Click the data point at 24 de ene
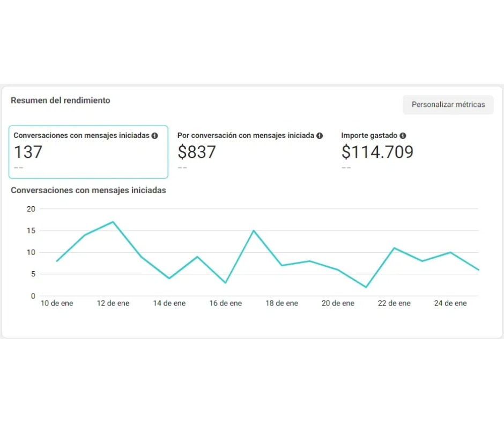The width and height of the screenshot is (504, 423). click(x=450, y=252)
